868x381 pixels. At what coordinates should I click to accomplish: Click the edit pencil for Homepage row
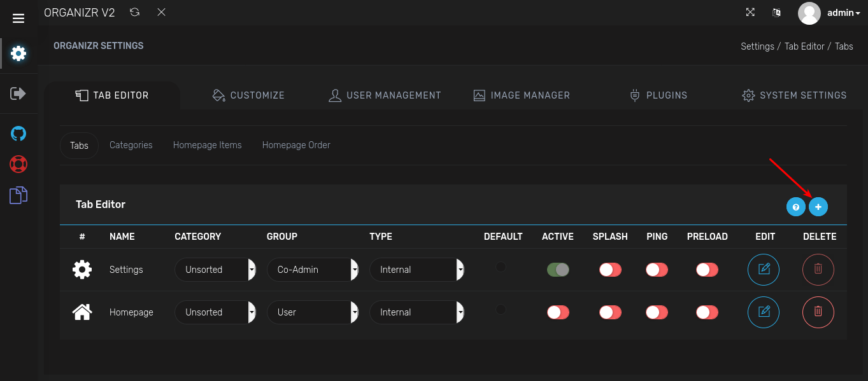(764, 312)
